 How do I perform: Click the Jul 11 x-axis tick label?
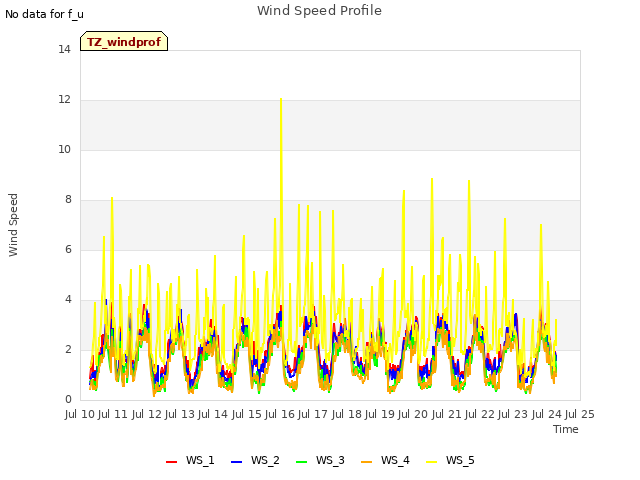(113, 414)
